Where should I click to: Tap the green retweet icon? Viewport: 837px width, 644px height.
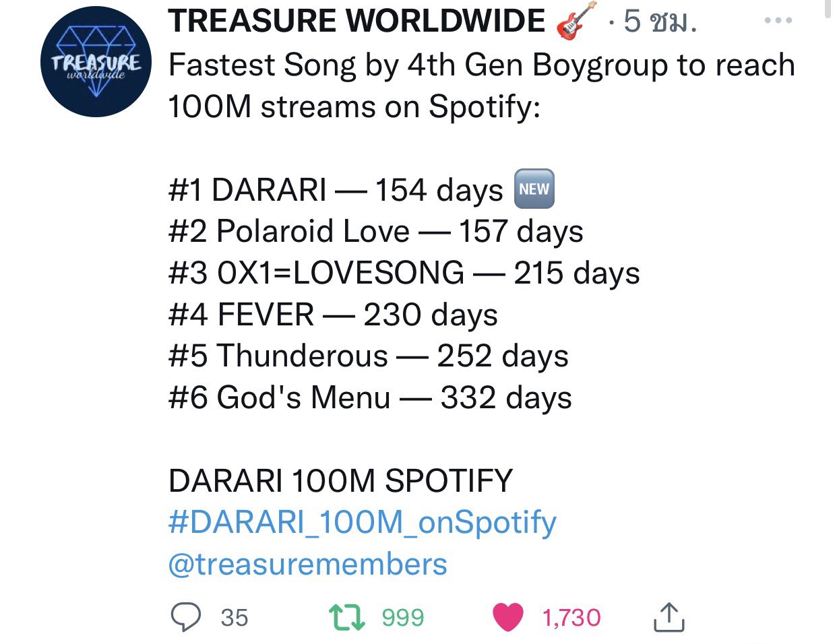click(346, 617)
